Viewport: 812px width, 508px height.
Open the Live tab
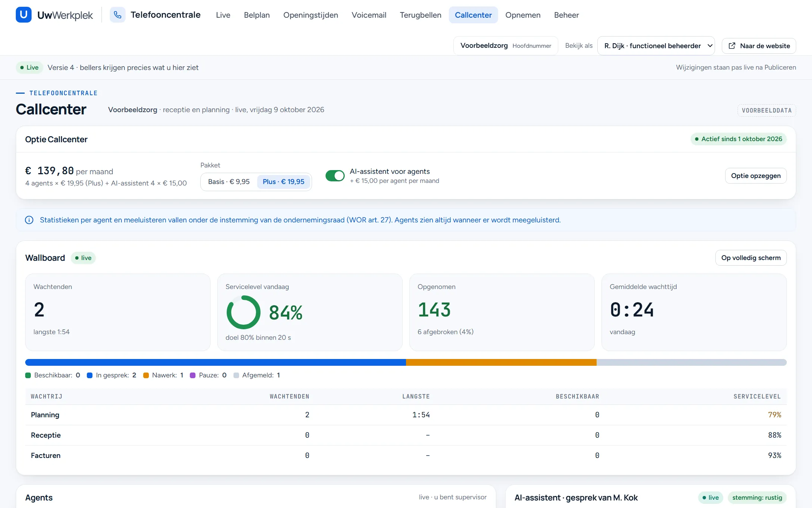223,15
